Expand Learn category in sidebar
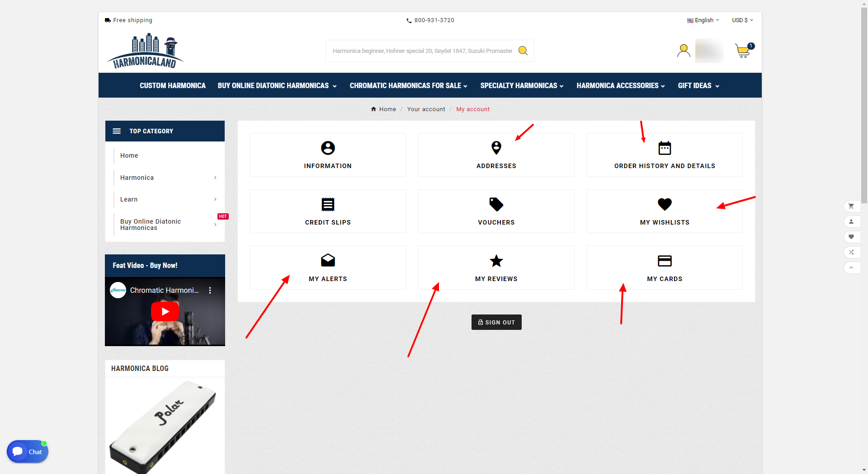 (x=215, y=199)
